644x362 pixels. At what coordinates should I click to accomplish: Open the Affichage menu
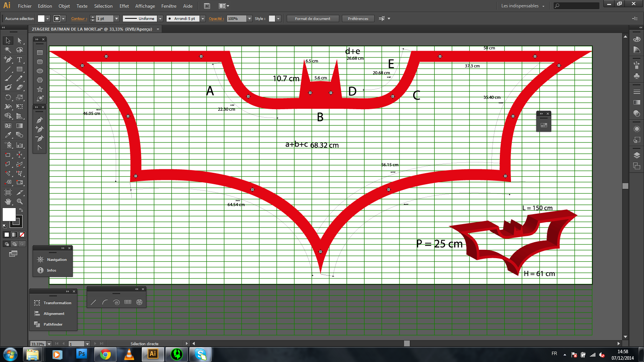[x=145, y=6]
